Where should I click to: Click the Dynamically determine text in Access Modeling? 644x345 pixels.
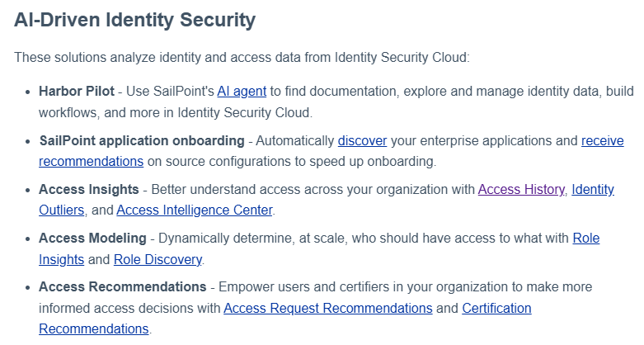click(226, 238)
